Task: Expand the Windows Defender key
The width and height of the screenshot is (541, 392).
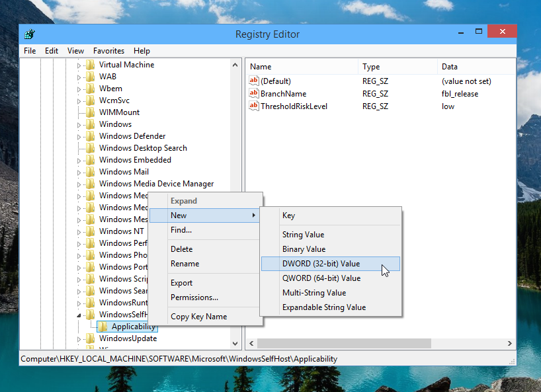Action: (x=79, y=137)
